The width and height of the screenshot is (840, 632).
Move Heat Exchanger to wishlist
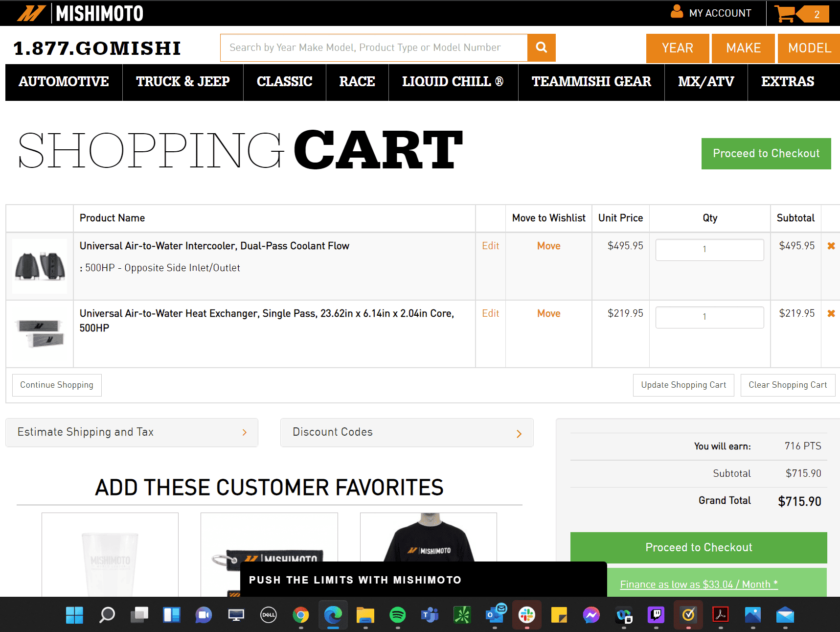[x=549, y=313]
